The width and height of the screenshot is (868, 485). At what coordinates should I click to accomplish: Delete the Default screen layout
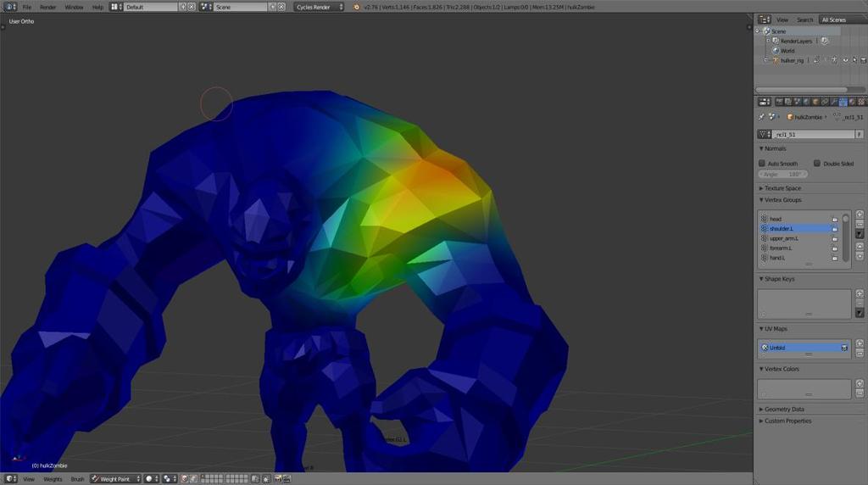192,7
